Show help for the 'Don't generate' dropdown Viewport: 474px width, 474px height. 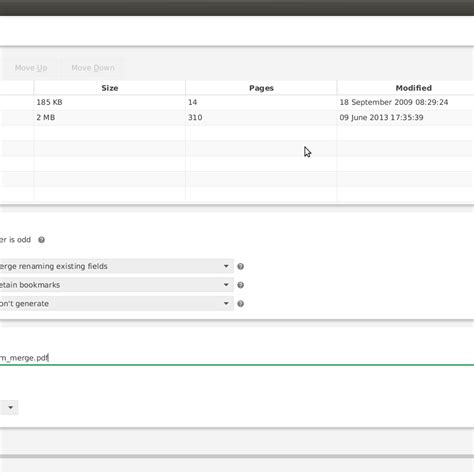click(x=240, y=304)
